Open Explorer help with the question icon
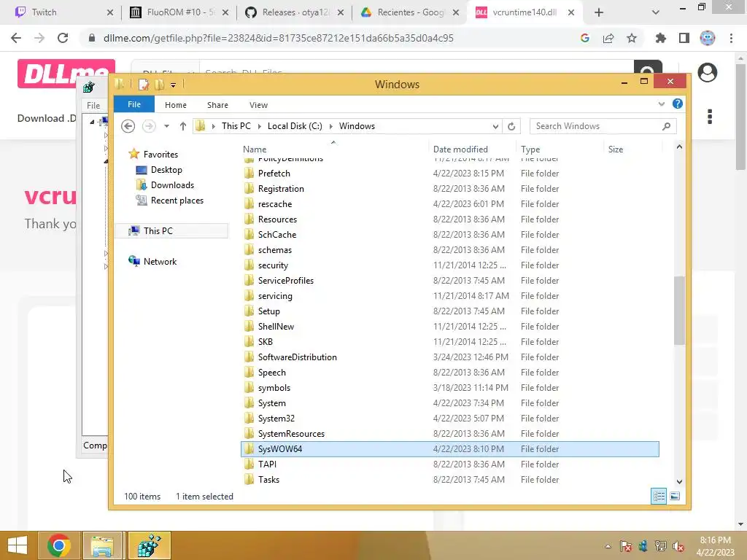The width and height of the screenshot is (747, 560). [x=678, y=104]
